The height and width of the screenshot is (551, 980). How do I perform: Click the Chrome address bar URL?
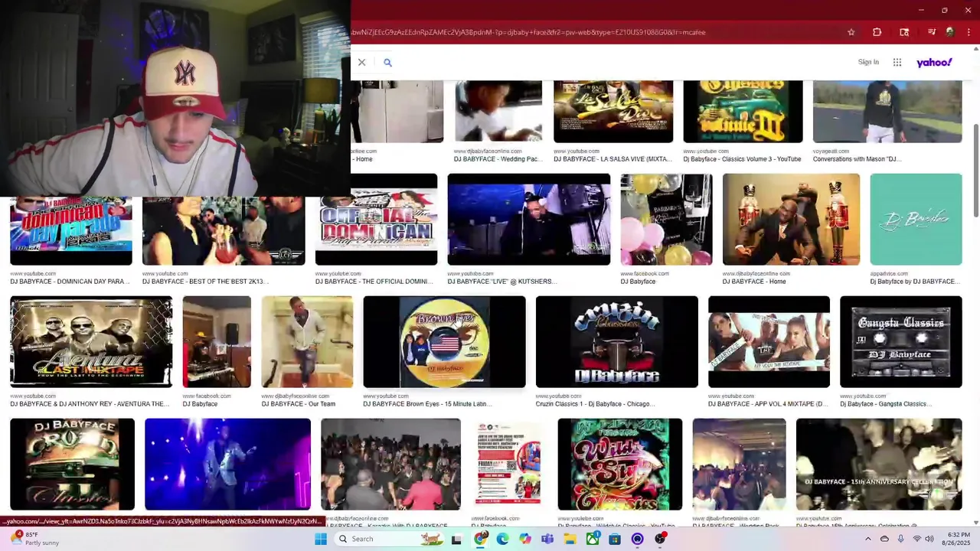[x=528, y=32]
